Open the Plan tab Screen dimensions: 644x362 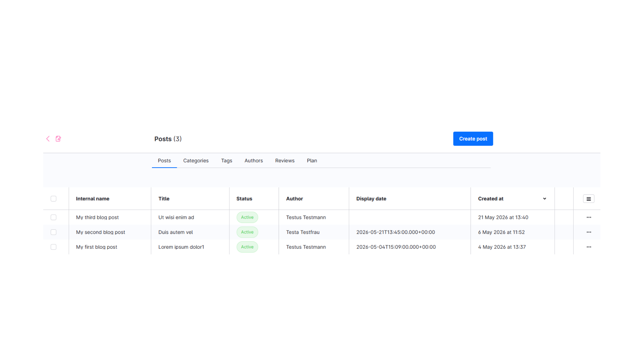(x=312, y=161)
